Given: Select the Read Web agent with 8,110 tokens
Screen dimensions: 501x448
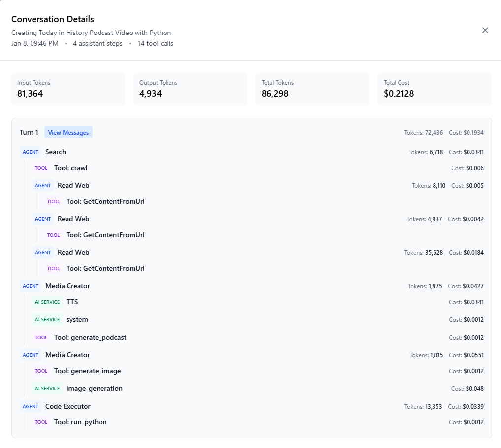Looking at the screenshot, I should pyautogui.click(x=73, y=186).
